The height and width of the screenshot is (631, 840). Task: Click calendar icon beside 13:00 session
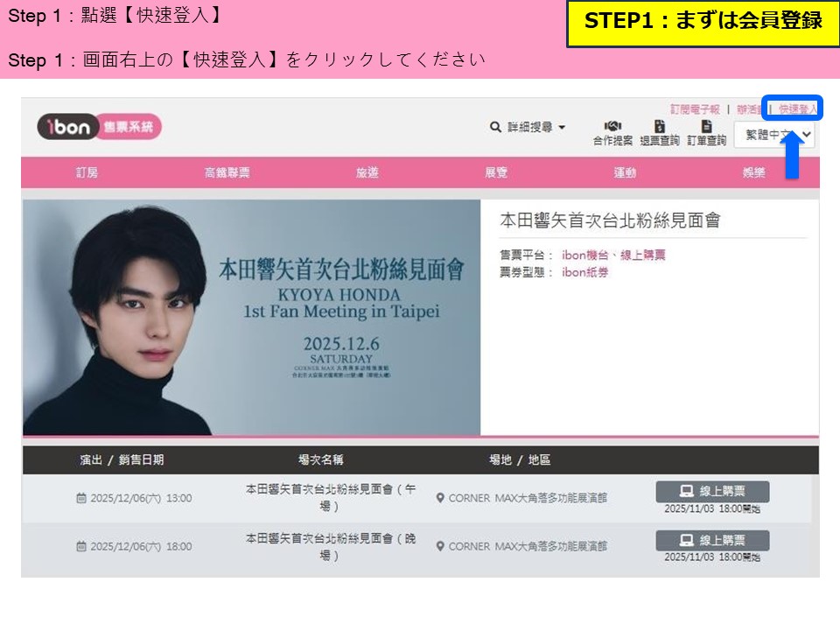pos(80,498)
